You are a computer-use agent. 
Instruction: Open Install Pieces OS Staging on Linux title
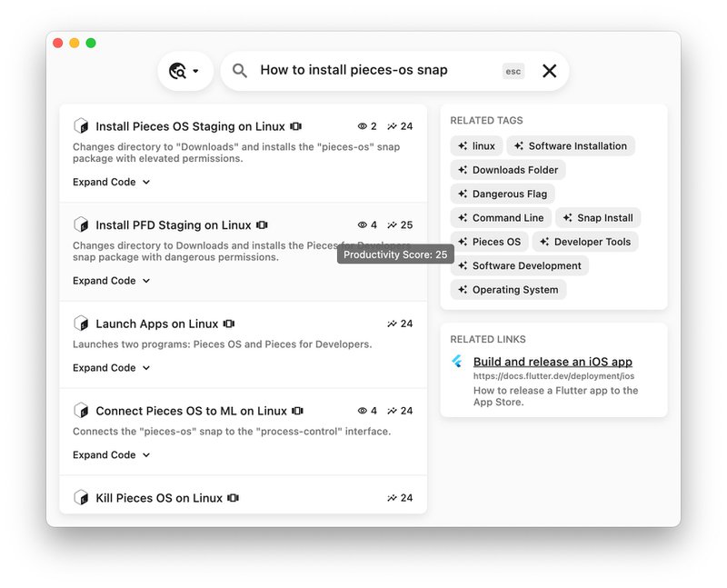[190, 126]
